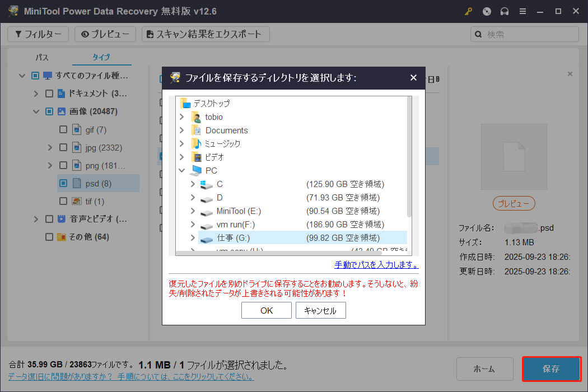
Task: Click the license key icon in title bar
Action: [468, 11]
